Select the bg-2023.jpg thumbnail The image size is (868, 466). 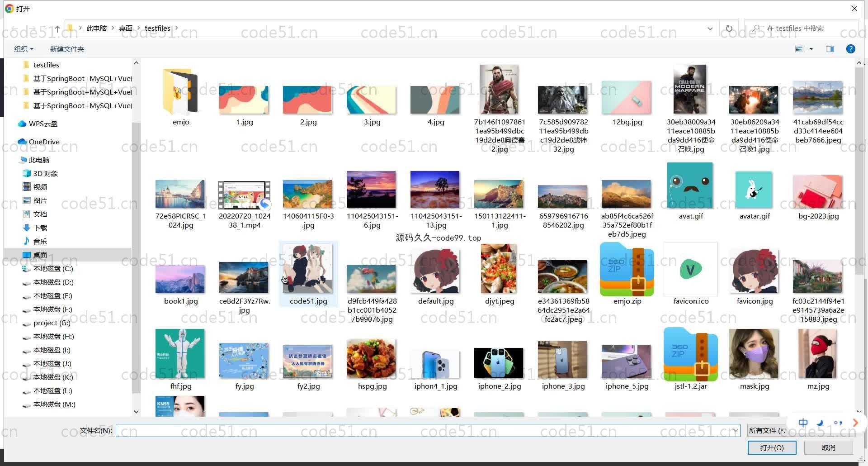pos(818,192)
